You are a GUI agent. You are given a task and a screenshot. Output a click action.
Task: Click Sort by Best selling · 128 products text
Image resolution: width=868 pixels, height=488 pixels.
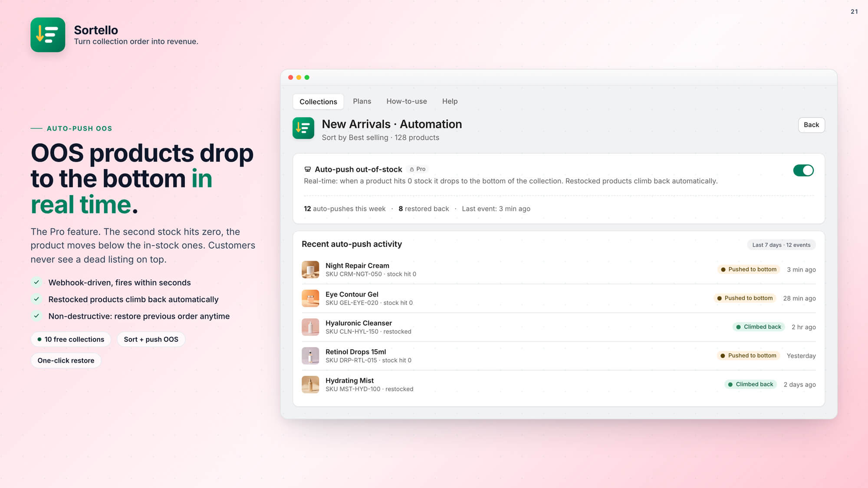coord(380,138)
